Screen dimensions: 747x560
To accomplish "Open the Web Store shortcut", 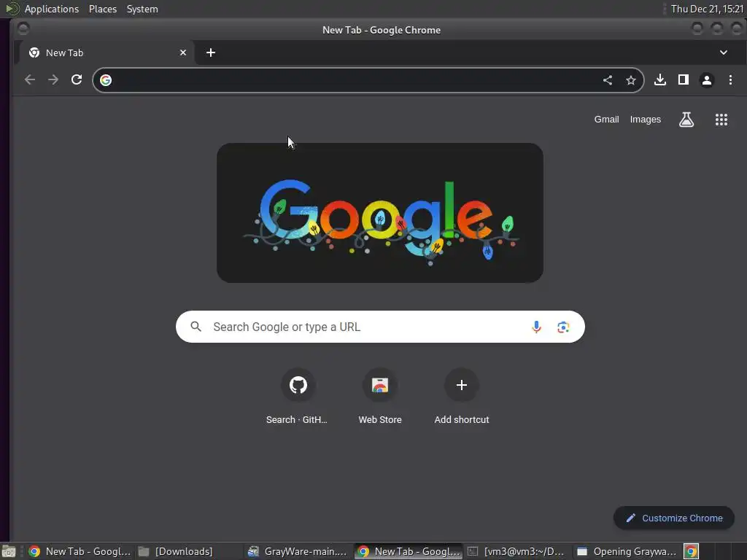I will pos(379,385).
